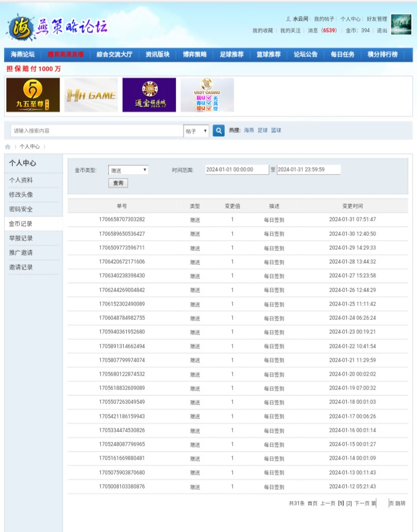Select 密码安全 in the sidebar
Screen dimensions: 417x532
21,209
